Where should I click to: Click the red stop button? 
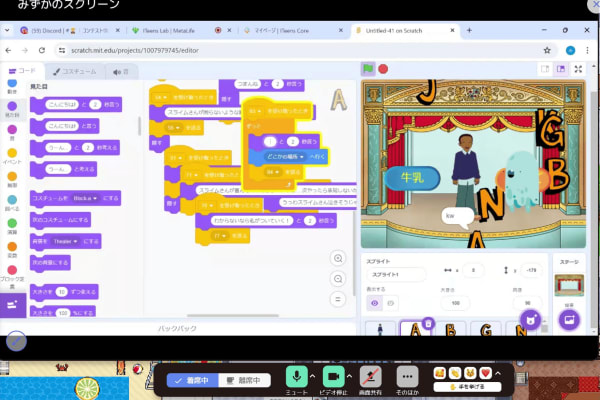click(383, 69)
